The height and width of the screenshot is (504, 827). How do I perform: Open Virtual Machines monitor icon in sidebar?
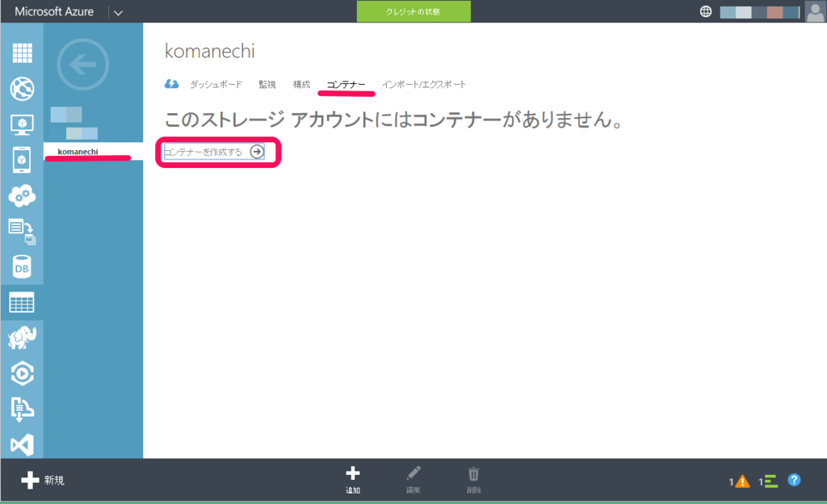(x=22, y=124)
